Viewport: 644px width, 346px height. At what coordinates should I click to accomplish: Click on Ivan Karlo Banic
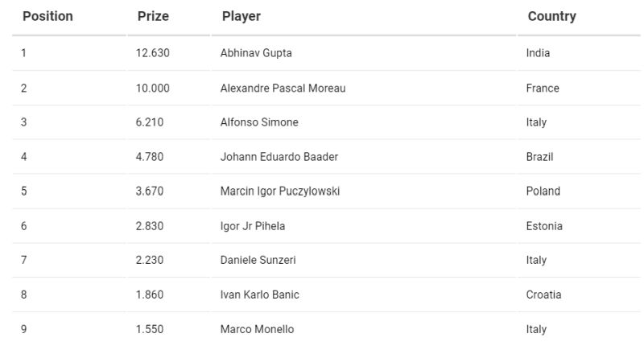[259, 295]
